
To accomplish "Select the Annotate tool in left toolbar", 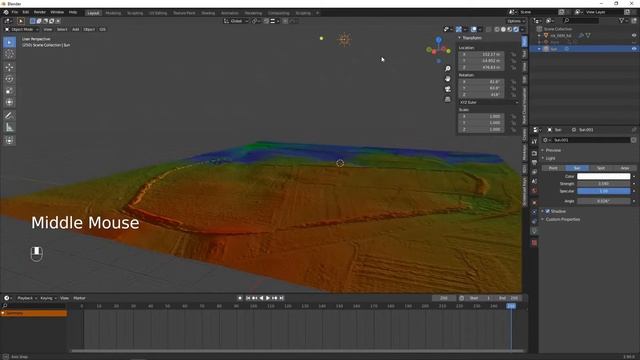I will pyautogui.click(x=9, y=116).
